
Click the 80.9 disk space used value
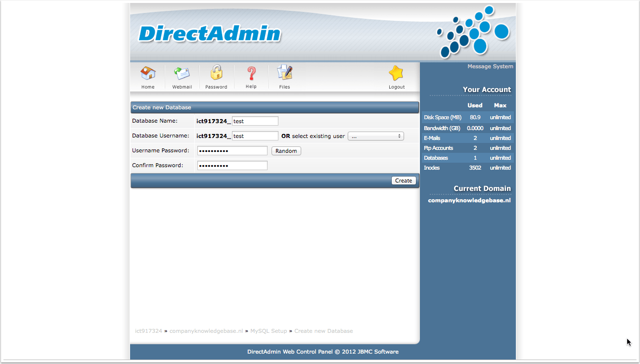coord(475,118)
